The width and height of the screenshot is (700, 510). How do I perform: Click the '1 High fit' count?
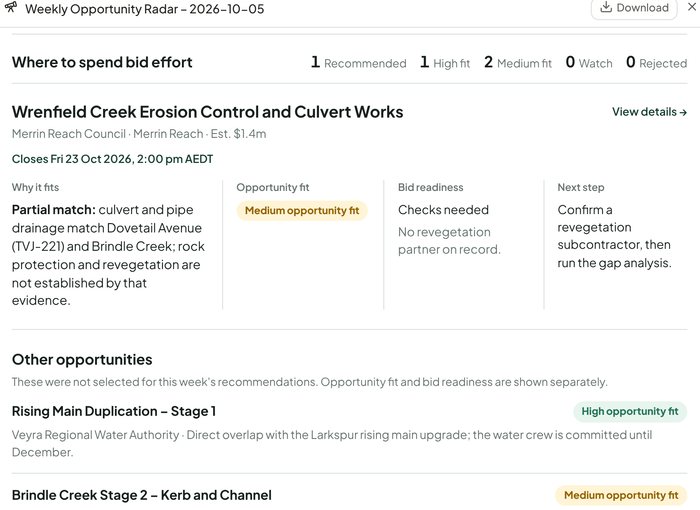445,63
